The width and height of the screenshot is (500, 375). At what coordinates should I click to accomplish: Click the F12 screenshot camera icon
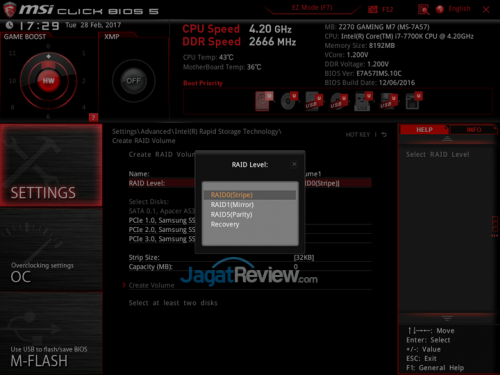[372, 10]
